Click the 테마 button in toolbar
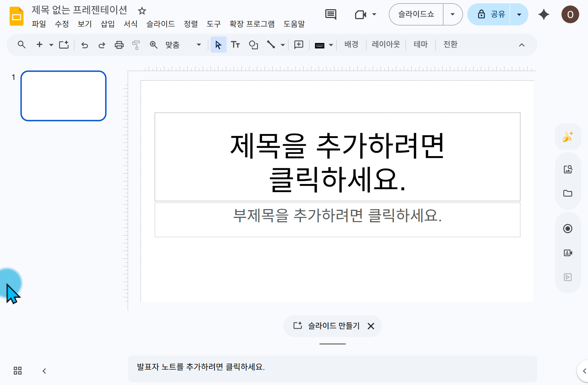The height and width of the screenshot is (385, 588). [421, 45]
